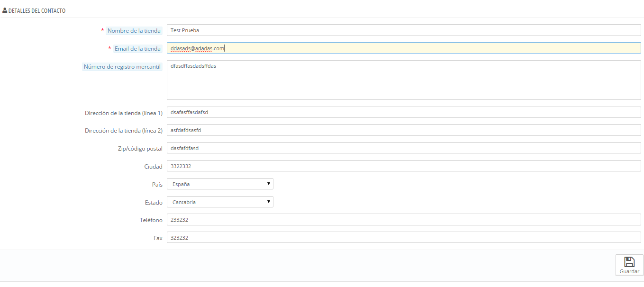Click the person icon beside Detalles del Contacto
Image resolution: width=644 pixels, height=287 pixels.
click(5, 10)
